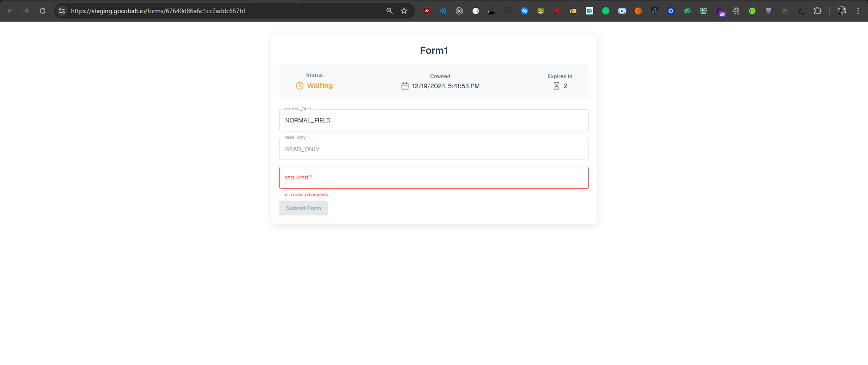This screenshot has width=868, height=365.
Task: Bookmark this page with the star icon
Action: (x=404, y=11)
